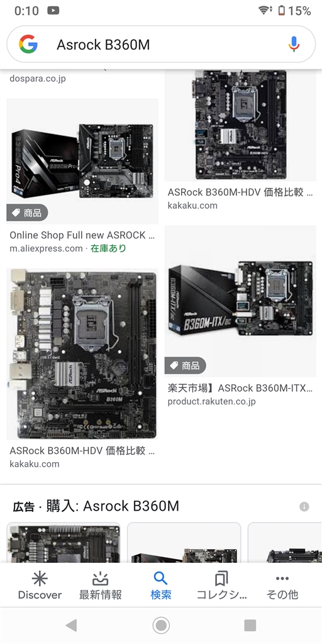This screenshot has width=322, height=644.
Task: Open the large ASRock B360M motherboard image
Action: (82, 354)
